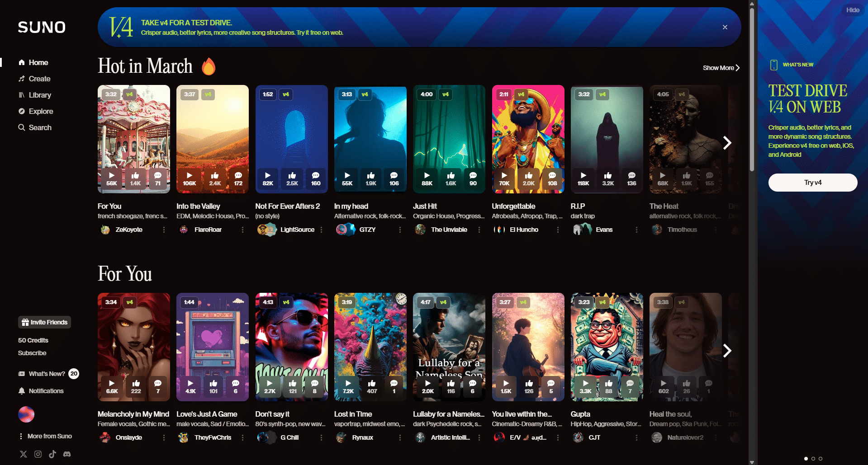Like the Gupta song
This screenshot has height=465, width=868.
(609, 387)
